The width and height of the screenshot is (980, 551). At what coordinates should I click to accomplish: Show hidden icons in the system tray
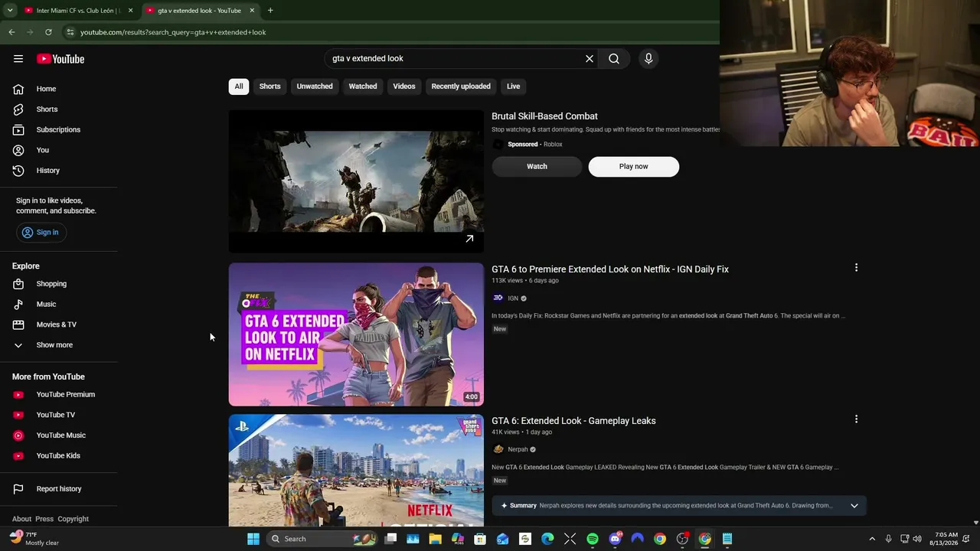[871, 539]
